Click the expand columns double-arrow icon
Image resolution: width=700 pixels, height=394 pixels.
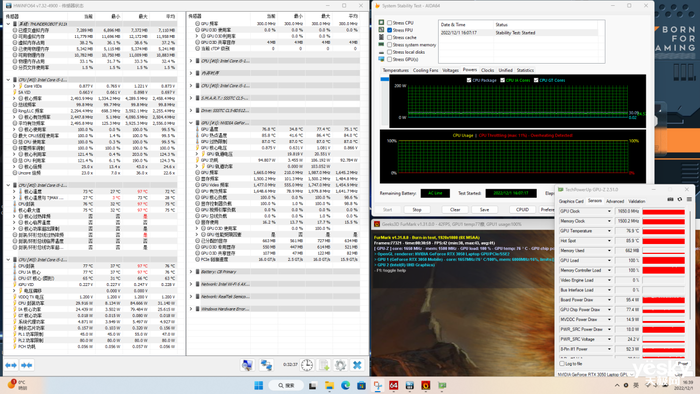coord(11,365)
